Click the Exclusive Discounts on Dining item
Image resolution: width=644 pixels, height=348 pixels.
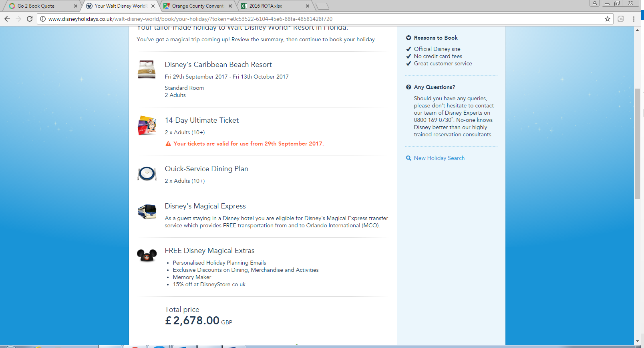(246, 270)
